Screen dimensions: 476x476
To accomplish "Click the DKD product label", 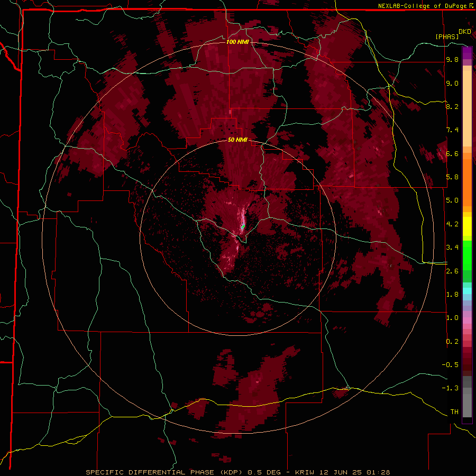I will tap(464, 32).
